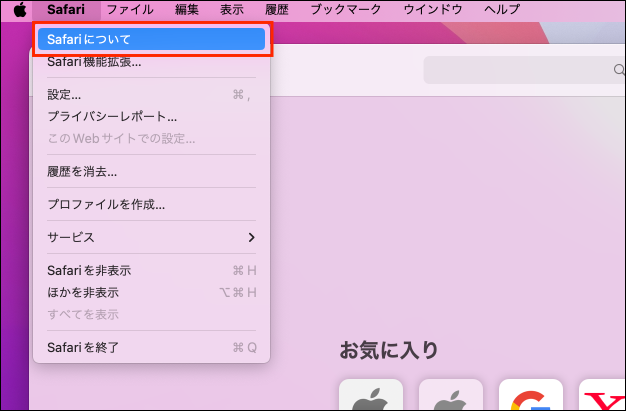Open the Google favorite tile
626x411 pixels.
click(x=531, y=395)
